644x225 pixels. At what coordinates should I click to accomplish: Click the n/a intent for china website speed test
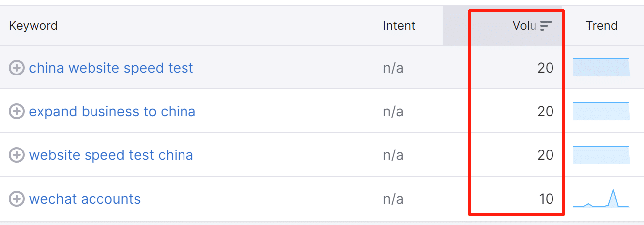393,68
